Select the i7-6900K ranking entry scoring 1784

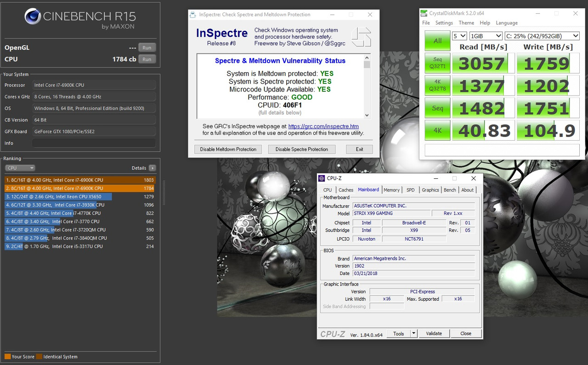tap(80, 188)
